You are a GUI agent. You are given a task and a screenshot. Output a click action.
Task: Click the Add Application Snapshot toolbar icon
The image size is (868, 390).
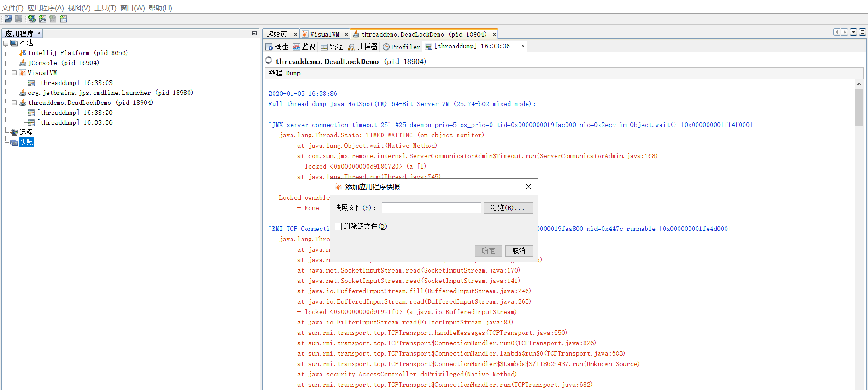coord(63,19)
